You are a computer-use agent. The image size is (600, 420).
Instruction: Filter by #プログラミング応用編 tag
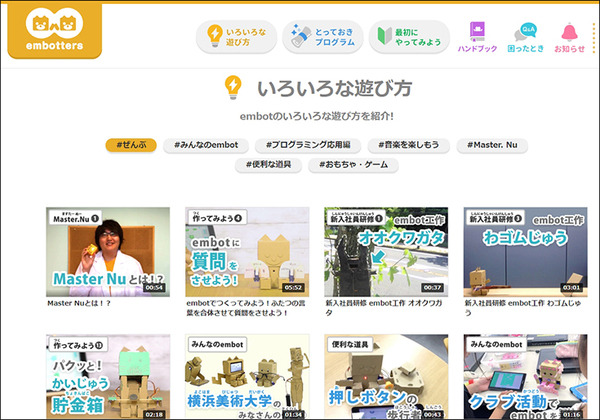click(308, 146)
